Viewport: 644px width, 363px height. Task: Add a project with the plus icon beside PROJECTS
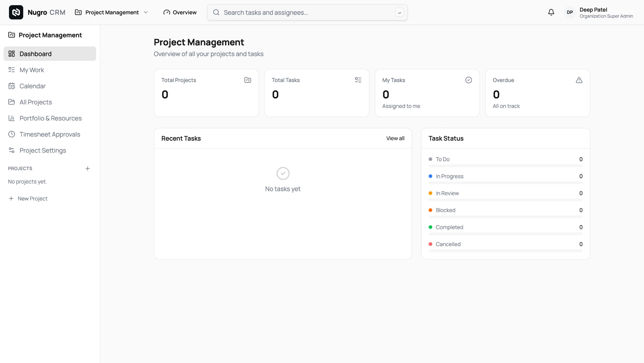[x=88, y=168]
